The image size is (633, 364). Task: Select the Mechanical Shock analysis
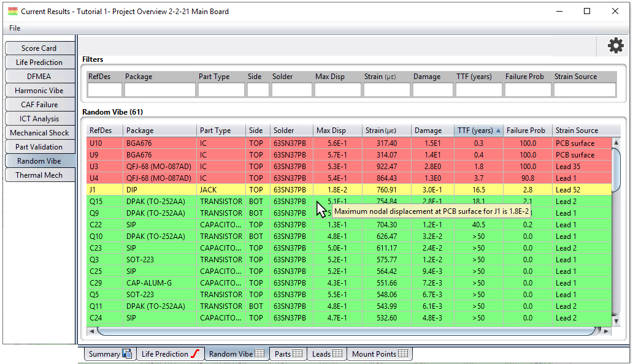click(x=40, y=132)
